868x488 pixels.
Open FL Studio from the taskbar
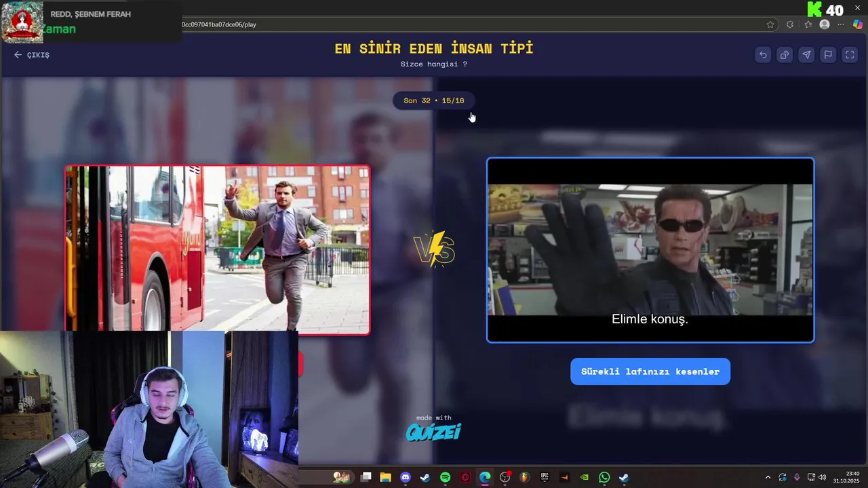524,477
